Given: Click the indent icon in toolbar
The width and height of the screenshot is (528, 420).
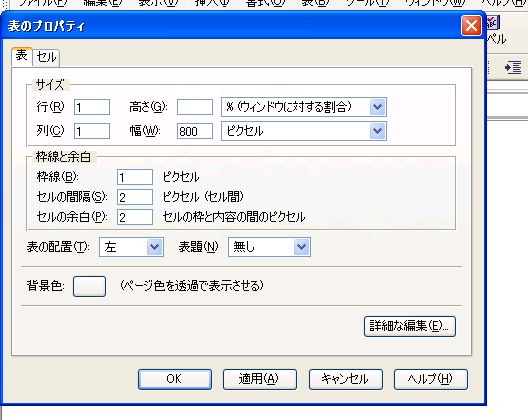Looking at the screenshot, I should click(513, 68).
